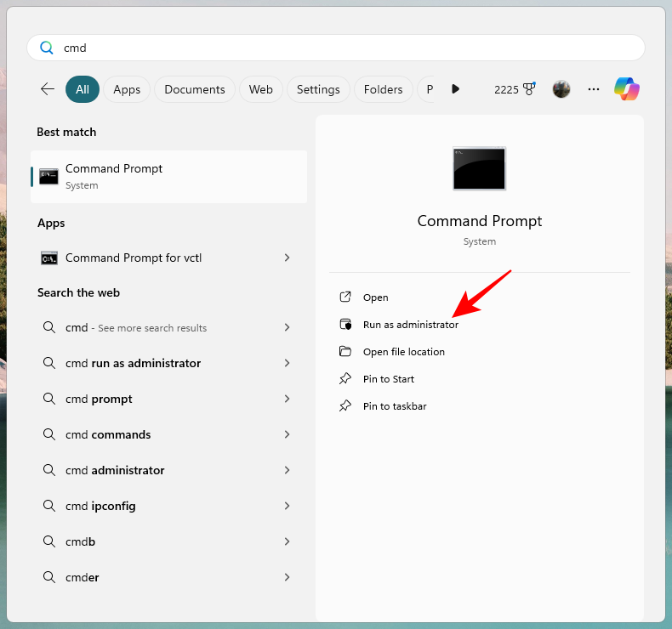Select cmder suggestion text
Image resolution: width=672 pixels, height=629 pixels.
point(82,577)
